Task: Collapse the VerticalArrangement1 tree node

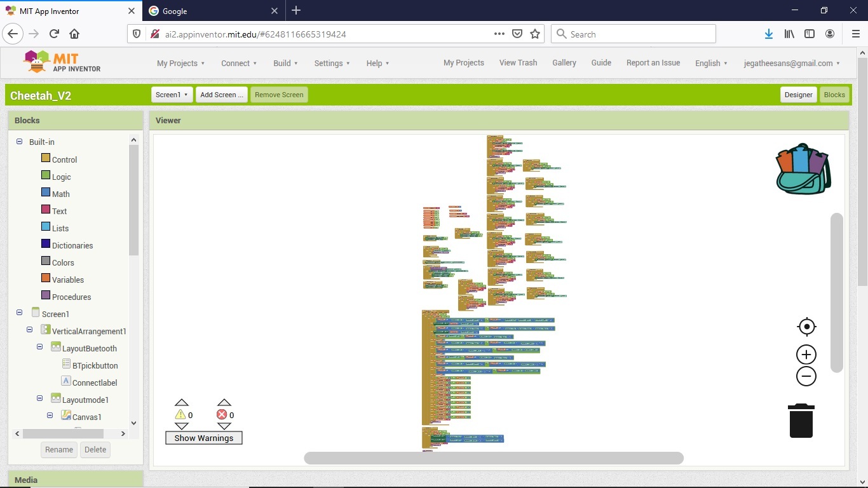Action: (30, 330)
